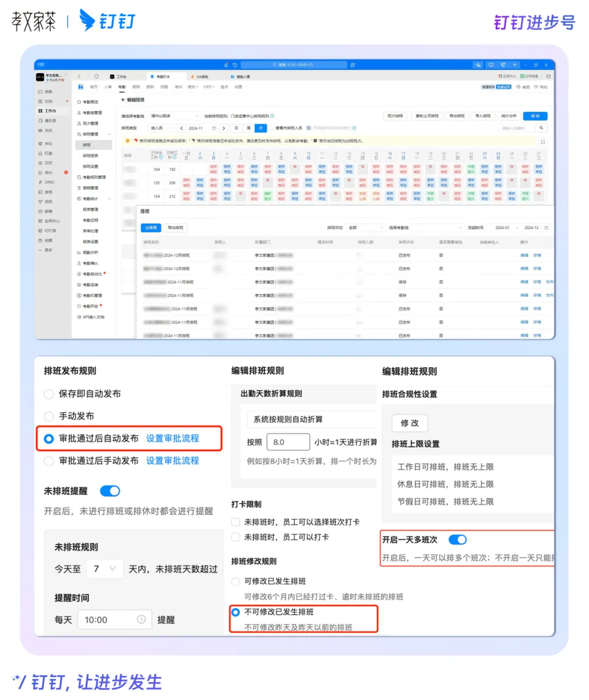Switch to the 工作台 tab
589x700 pixels.
(x=119, y=76)
